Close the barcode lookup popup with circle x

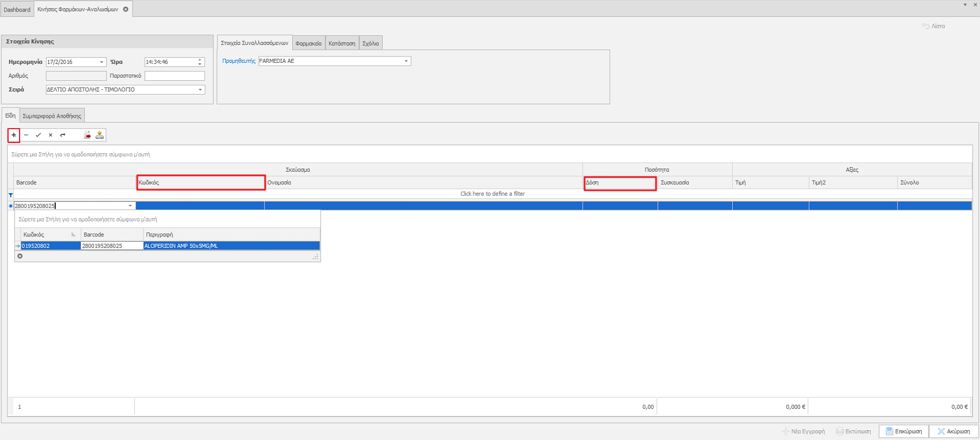(20, 256)
